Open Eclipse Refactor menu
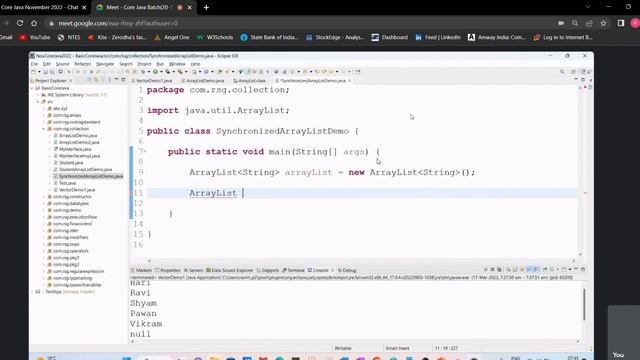The height and width of the screenshot is (360, 640). (82, 64)
